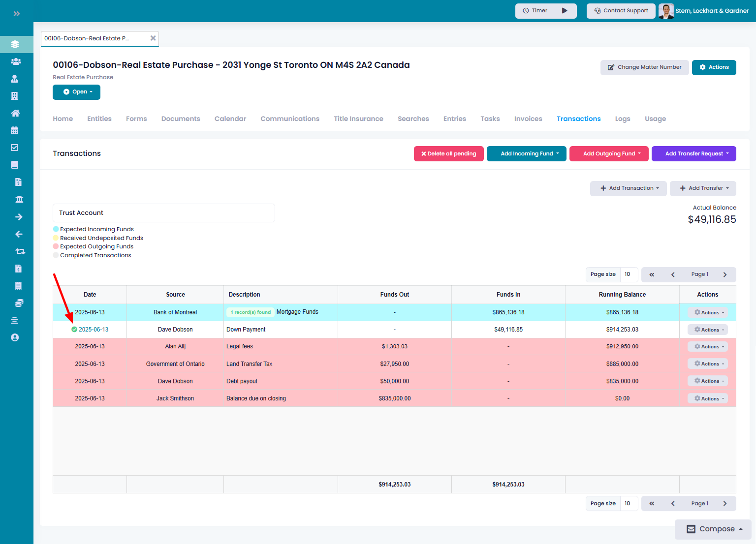Expand the Add Transfer Request dropdown
The height and width of the screenshot is (544, 756).
(694, 153)
